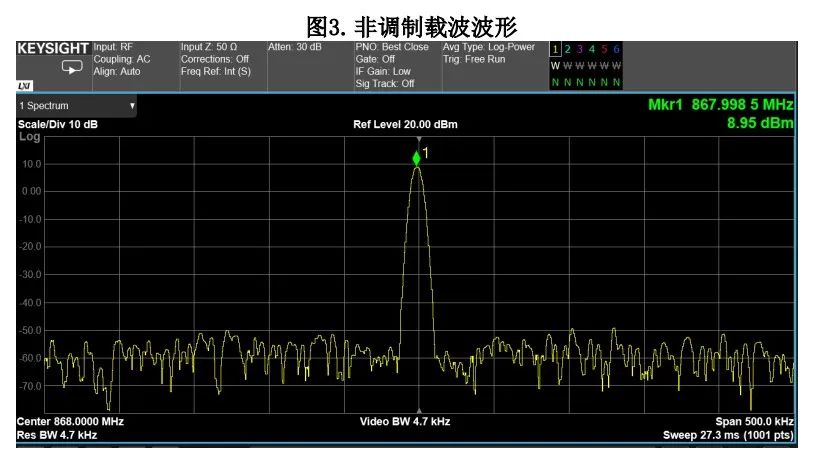Click the Mkr1 867.998 5 MHz readout
The height and width of the screenshot is (449, 815).
click(721, 104)
